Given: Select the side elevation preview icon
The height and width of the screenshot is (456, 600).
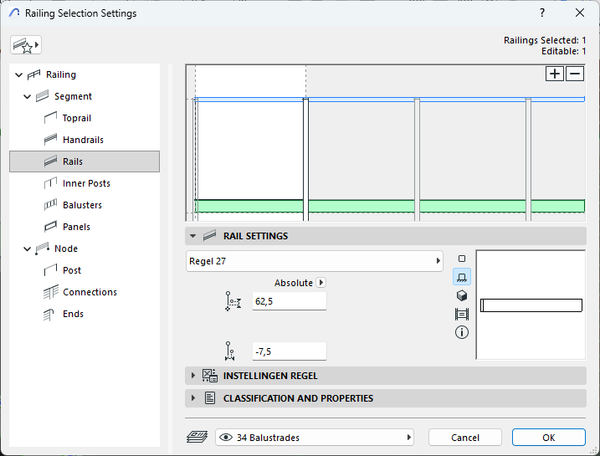Looking at the screenshot, I should coord(462,276).
